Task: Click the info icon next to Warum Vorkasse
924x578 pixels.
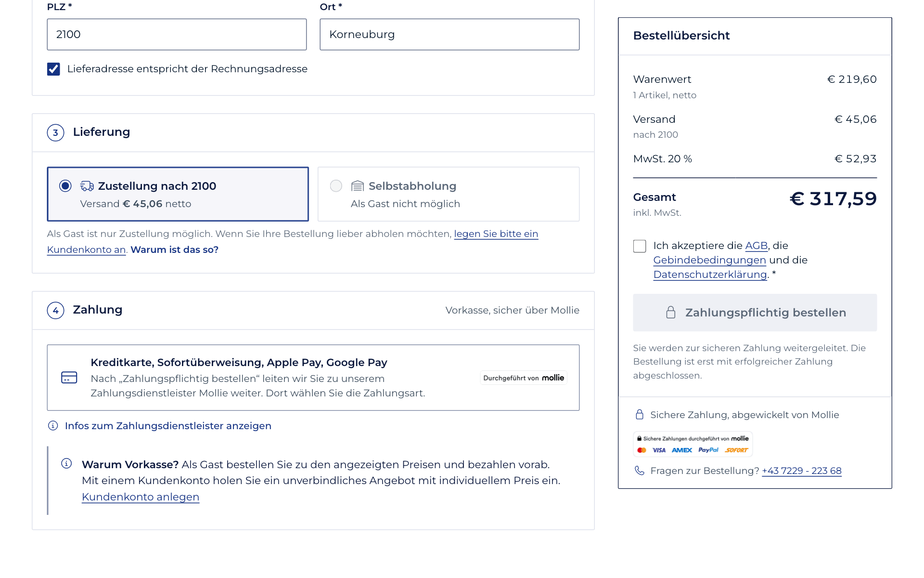Action: (66, 463)
